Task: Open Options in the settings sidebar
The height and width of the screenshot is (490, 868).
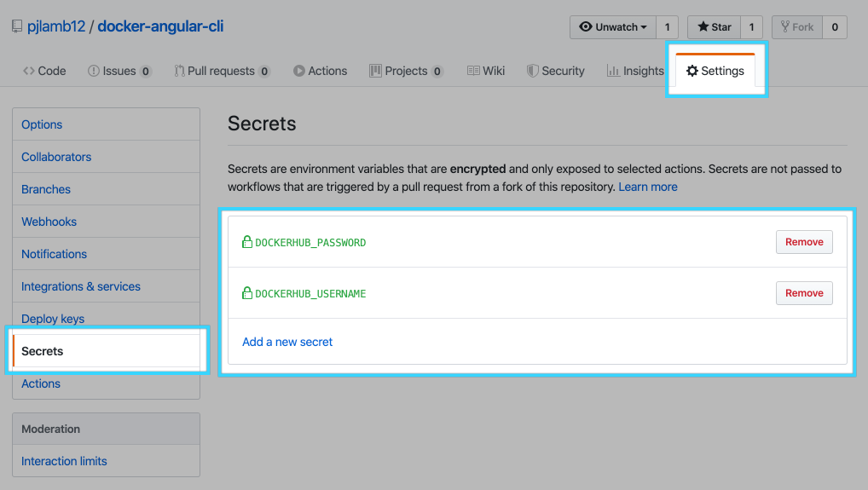Action: (x=106, y=124)
